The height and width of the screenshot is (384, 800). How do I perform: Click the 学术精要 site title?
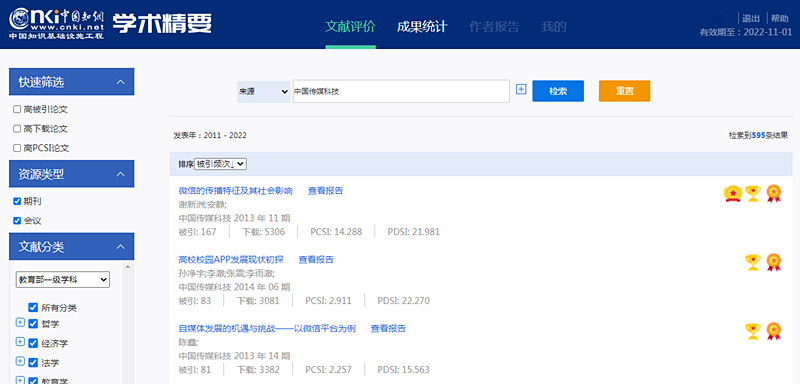[162, 23]
